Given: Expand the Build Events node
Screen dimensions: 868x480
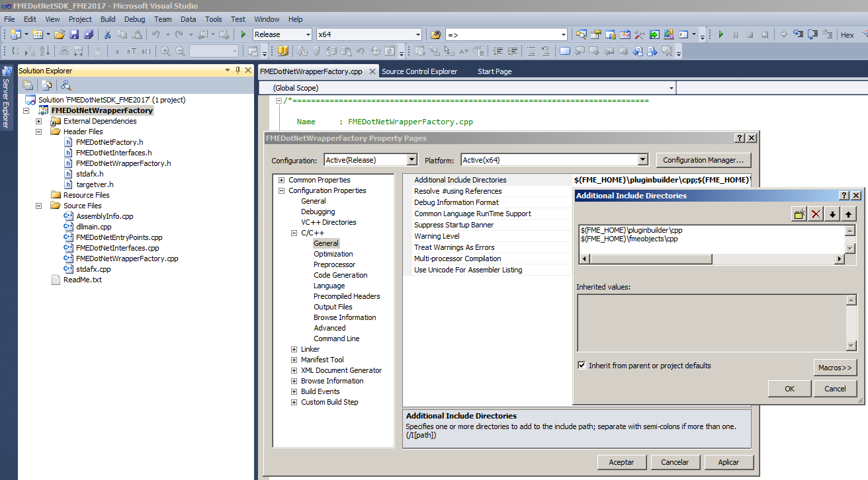Looking at the screenshot, I should tap(294, 391).
